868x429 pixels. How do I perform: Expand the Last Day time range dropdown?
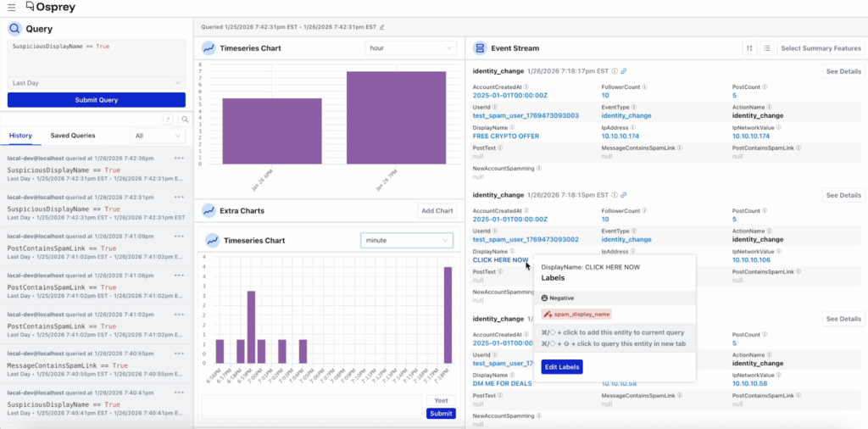click(96, 82)
